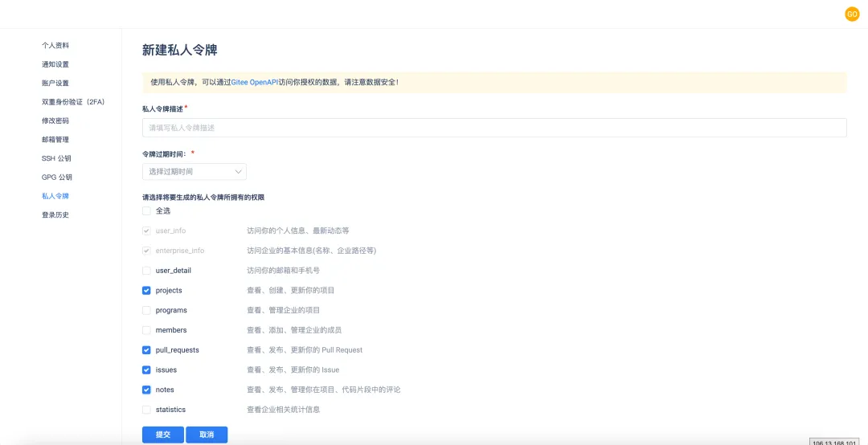Check the members permission checkbox

pyautogui.click(x=146, y=330)
